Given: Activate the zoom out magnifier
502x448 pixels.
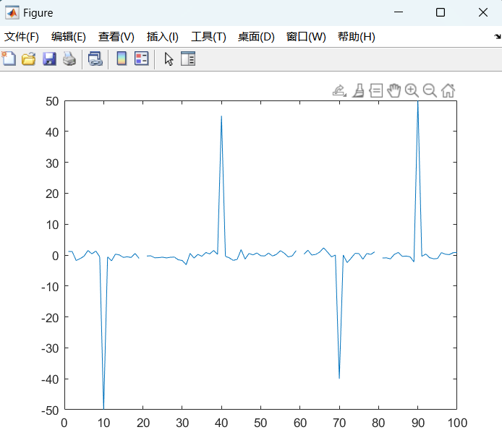Looking at the screenshot, I should click(x=430, y=90).
